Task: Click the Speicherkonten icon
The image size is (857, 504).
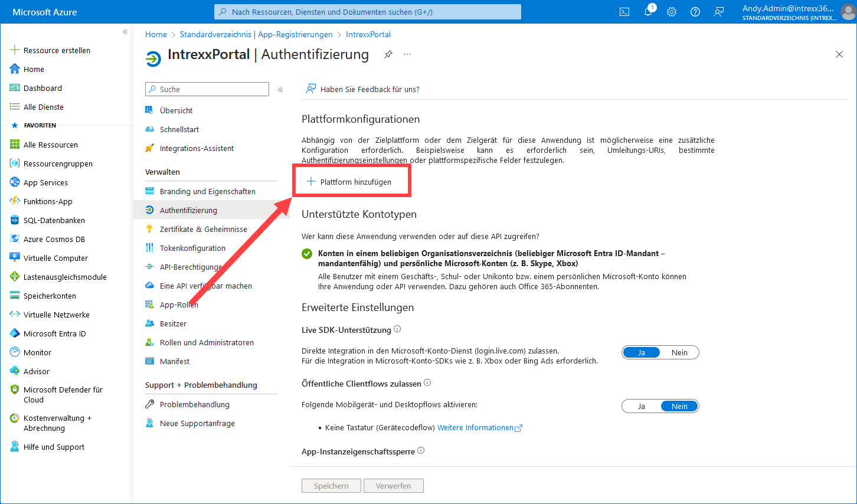Action: 15,296
